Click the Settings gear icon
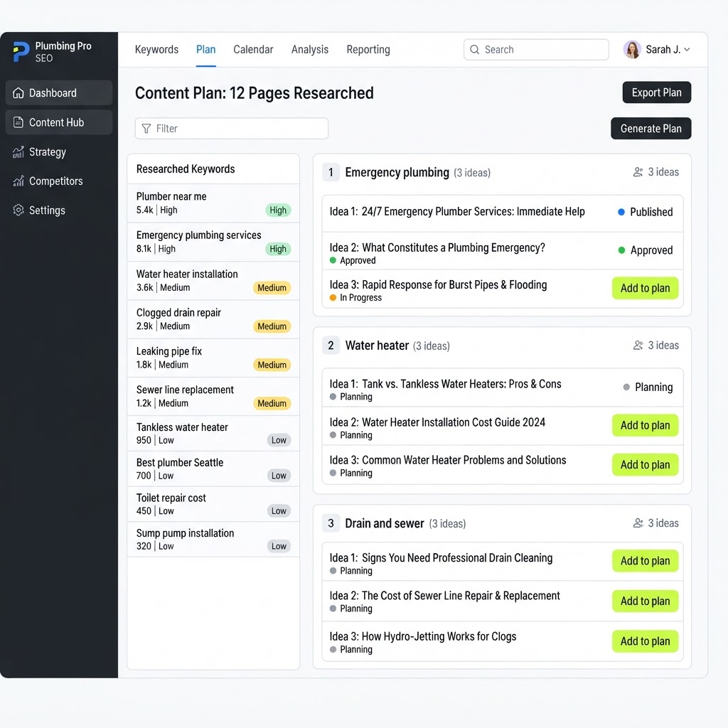This screenshot has width=728, height=728. (x=18, y=210)
